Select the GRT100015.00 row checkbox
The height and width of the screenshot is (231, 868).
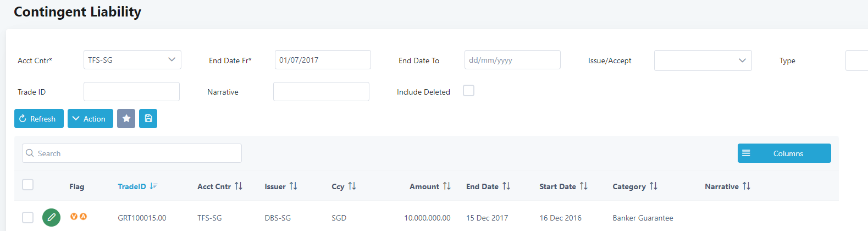(27, 218)
